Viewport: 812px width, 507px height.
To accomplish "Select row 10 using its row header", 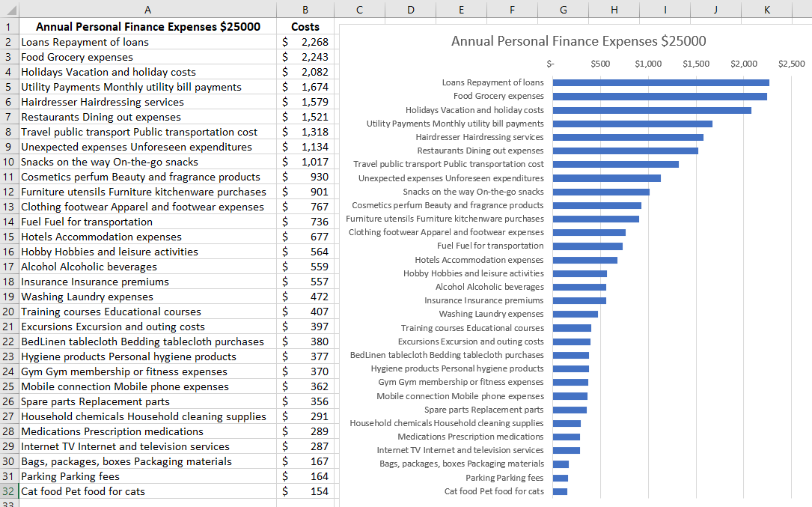I will [8, 162].
